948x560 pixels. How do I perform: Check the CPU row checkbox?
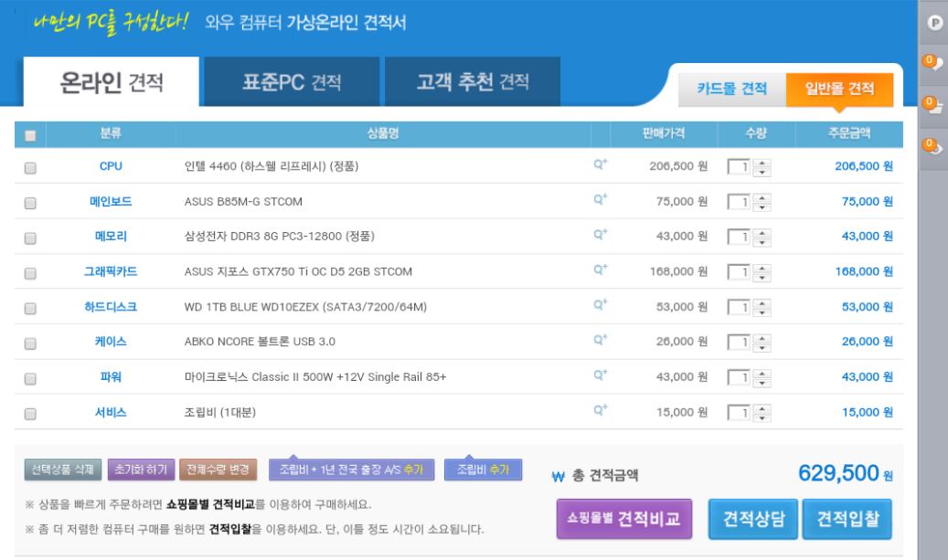[30, 168]
